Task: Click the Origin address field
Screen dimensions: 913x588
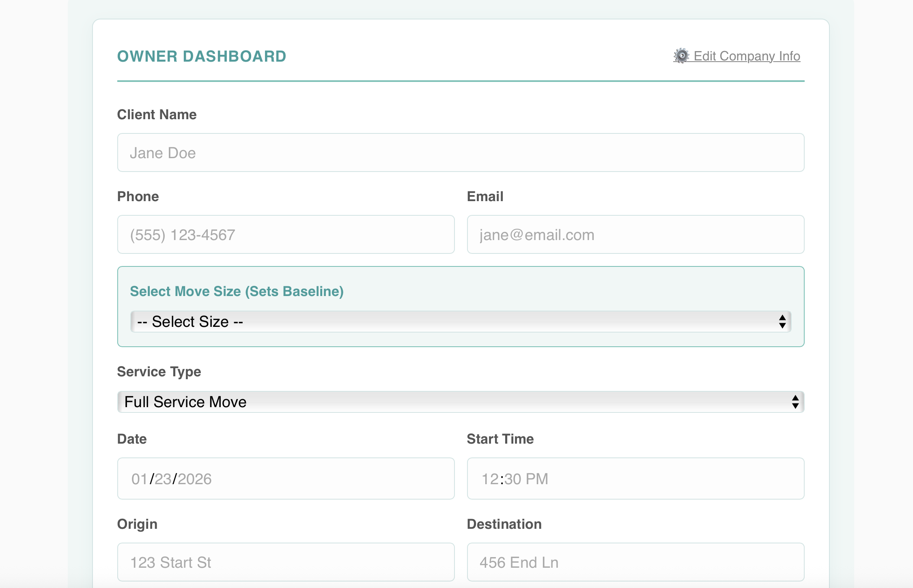Action: (x=286, y=562)
